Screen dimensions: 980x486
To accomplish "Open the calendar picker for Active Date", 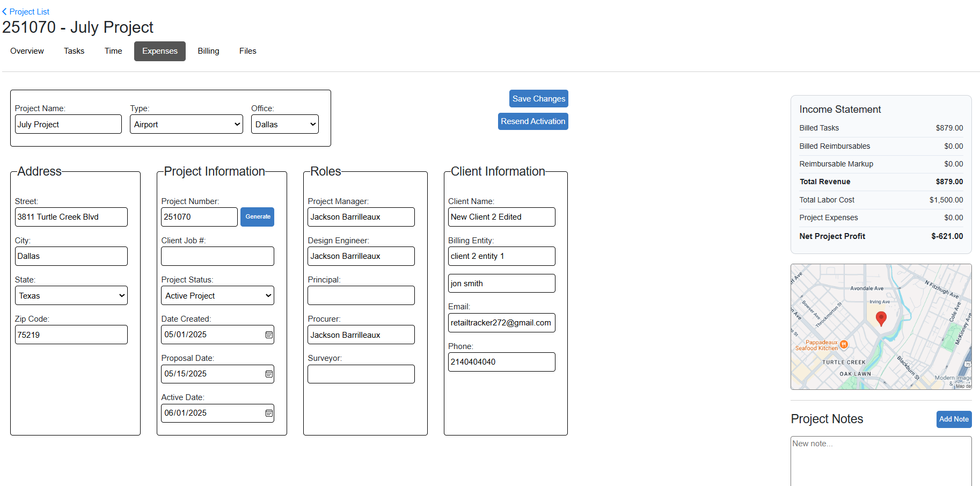I will [269, 413].
